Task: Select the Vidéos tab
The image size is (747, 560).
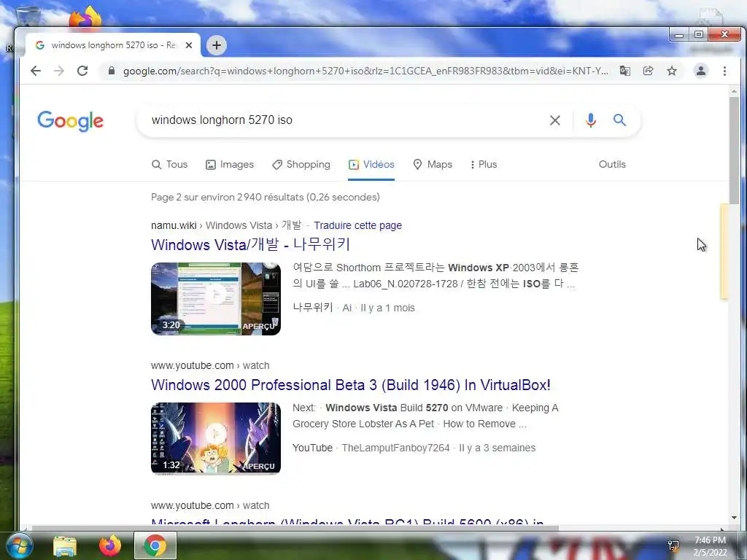Action: pos(371,164)
